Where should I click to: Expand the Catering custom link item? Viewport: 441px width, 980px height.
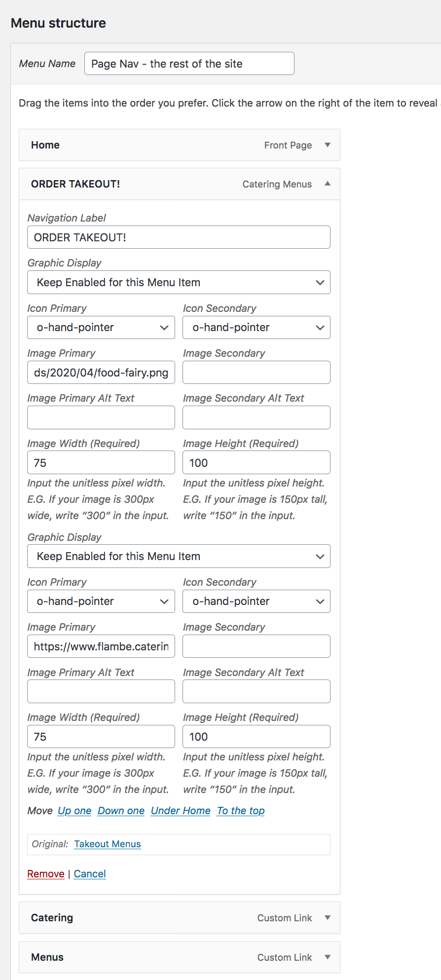point(328,918)
